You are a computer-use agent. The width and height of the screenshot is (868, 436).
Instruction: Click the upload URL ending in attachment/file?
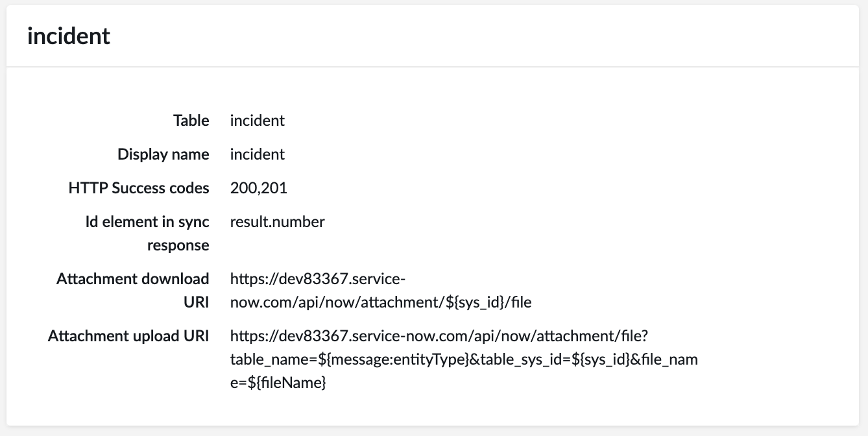coord(444,336)
